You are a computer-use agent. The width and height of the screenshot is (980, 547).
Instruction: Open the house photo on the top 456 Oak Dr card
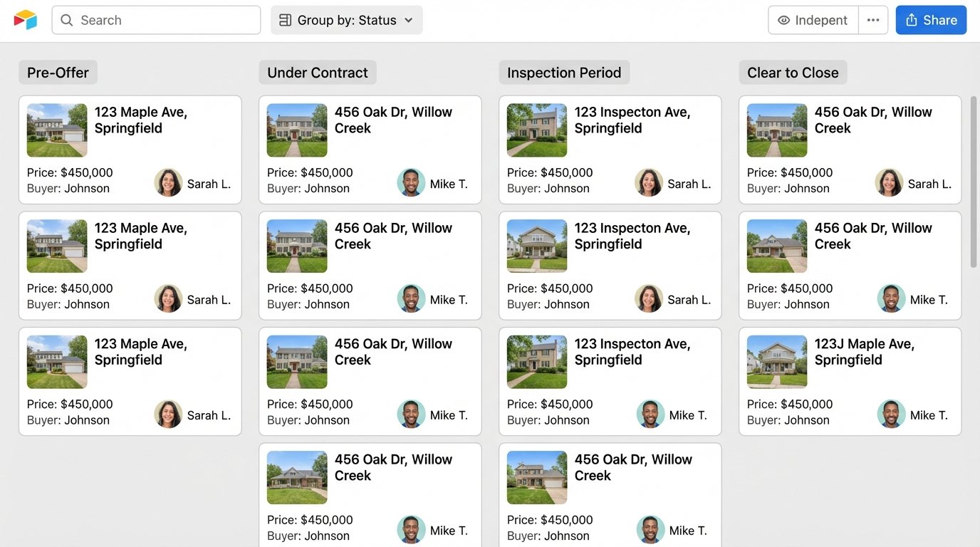[x=296, y=130]
